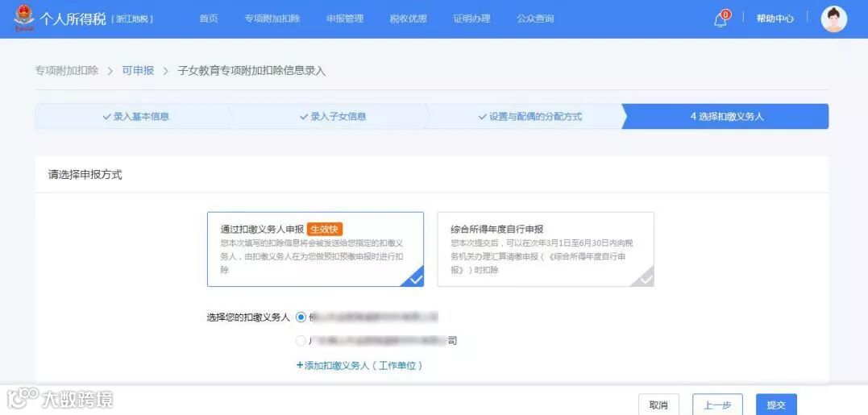Image resolution: width=868 pixels, height=415 pixels.
Task: Click 可申报 breadcrumb link
Action: coord(138,71)
